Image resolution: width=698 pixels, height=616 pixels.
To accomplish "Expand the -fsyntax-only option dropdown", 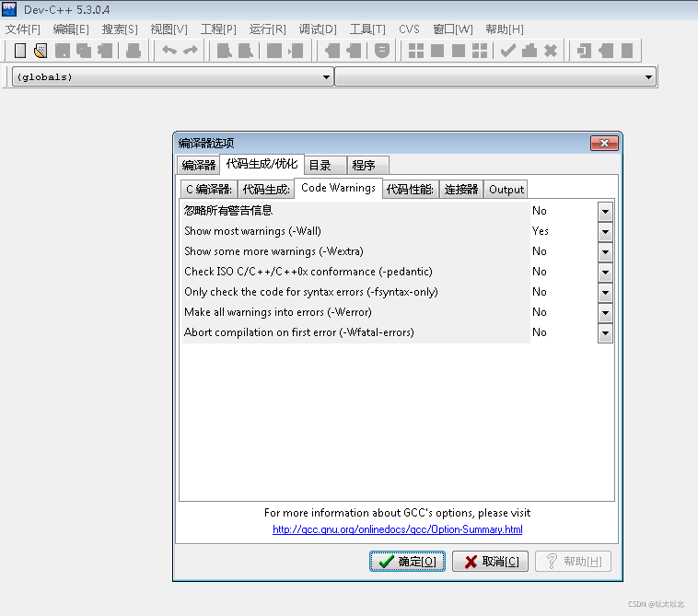I will (605, 293).
